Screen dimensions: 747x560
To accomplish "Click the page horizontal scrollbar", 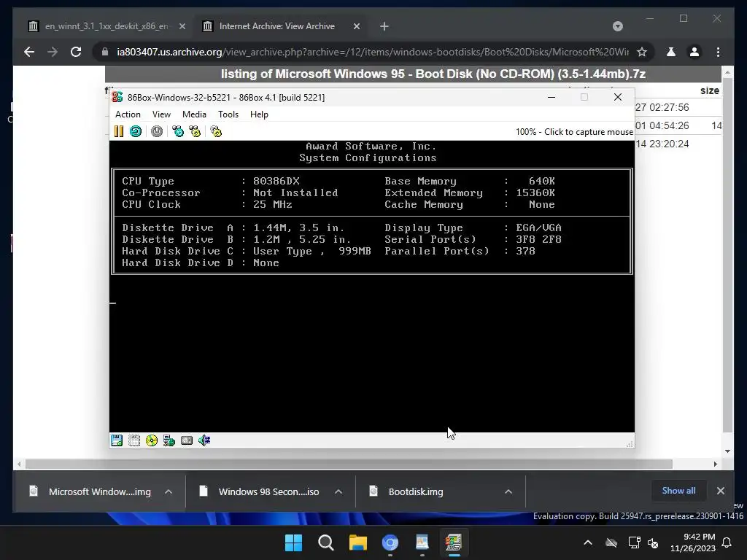I will (349, 464).
